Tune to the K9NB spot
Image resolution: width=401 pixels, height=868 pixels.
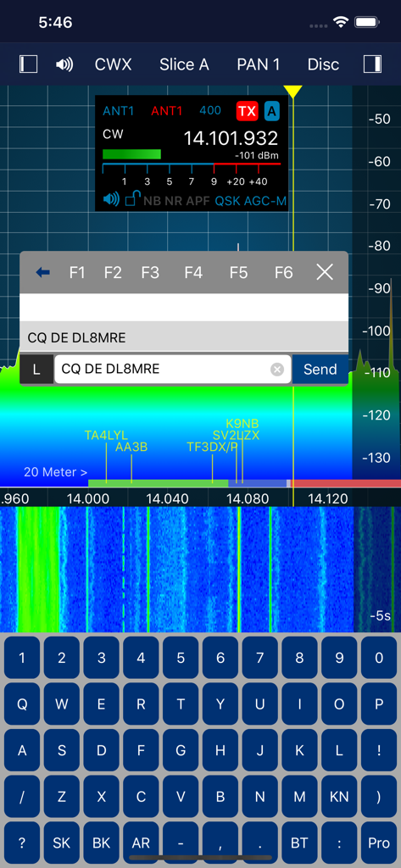(x=242, y=424)
